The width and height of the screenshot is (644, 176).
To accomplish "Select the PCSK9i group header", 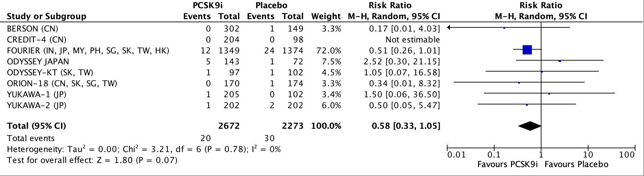I will (208, 5).
